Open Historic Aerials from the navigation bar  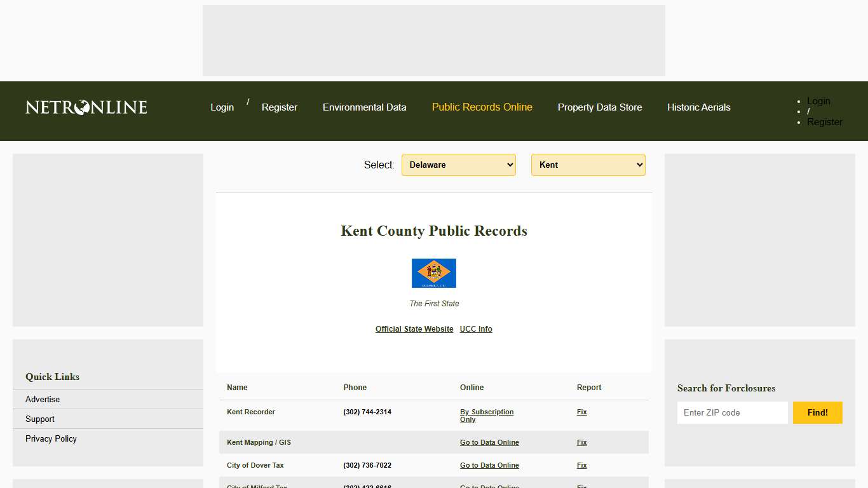[x=698, y=107]
